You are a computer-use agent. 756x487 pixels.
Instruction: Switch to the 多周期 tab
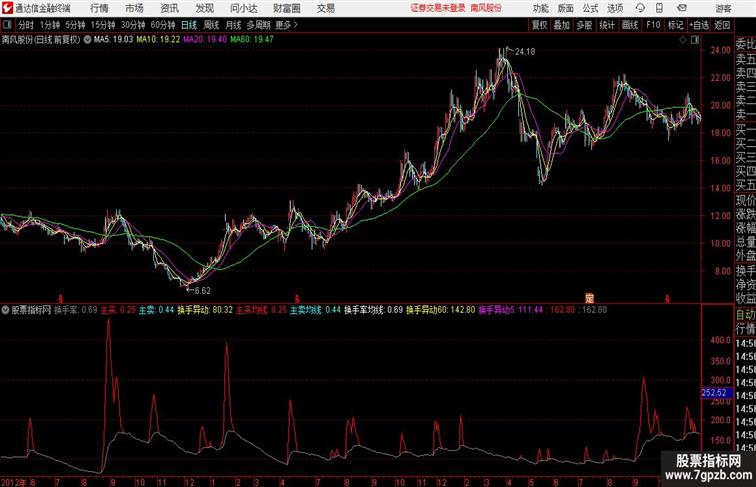click(x=258, y=25)
